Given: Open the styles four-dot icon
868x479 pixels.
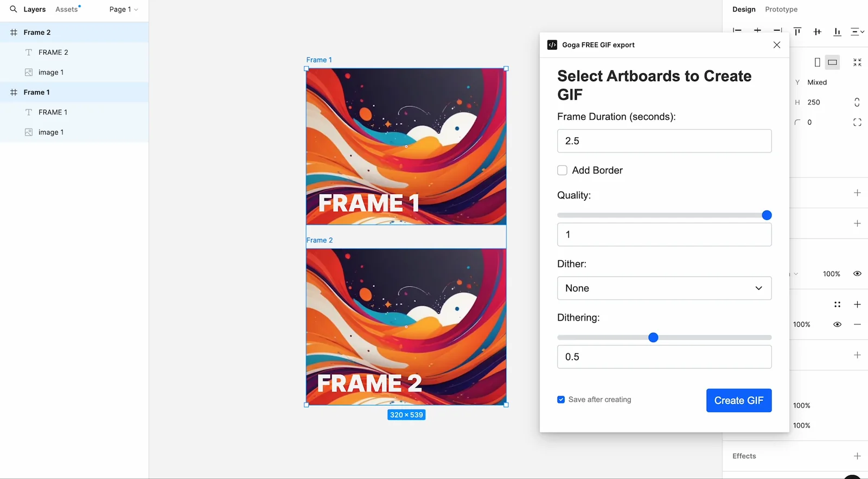Looking at the screenshot, I should pyautogui.click(x=837, y=304).
